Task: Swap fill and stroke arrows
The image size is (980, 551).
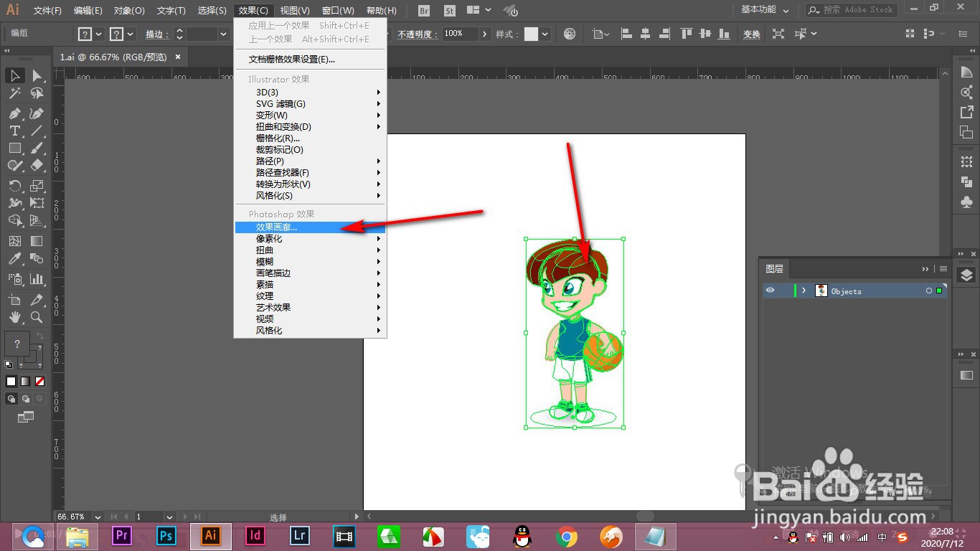Action: click(39, 335)
